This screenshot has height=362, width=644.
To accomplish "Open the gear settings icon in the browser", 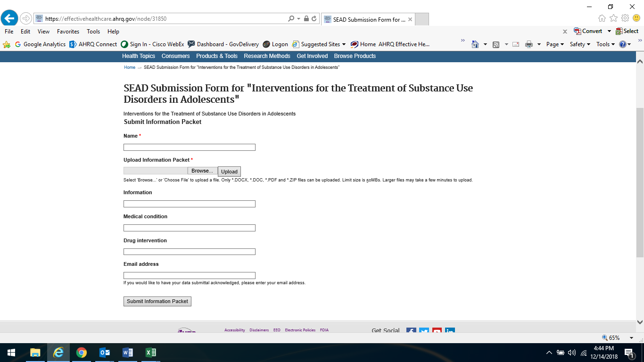I will tap(625, 18).
